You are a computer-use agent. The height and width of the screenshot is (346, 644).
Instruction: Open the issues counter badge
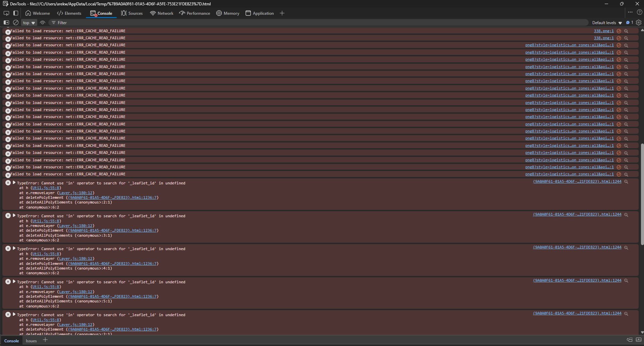(630, 22)
